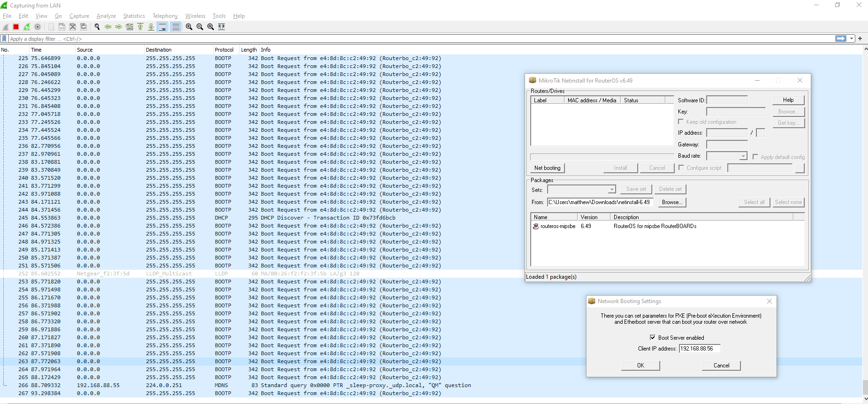868x404 pixels.
Task: Open the Telephony menu
Action: [165, 16]
